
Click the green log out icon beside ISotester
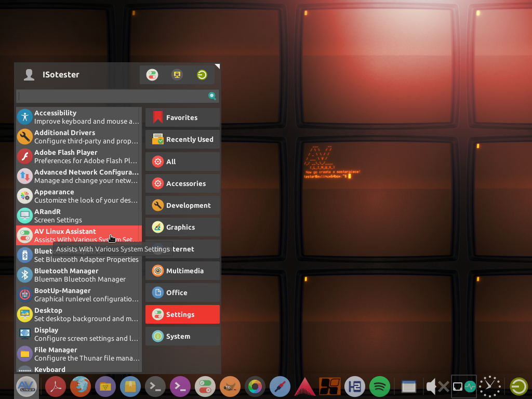[x=202, y=75]
